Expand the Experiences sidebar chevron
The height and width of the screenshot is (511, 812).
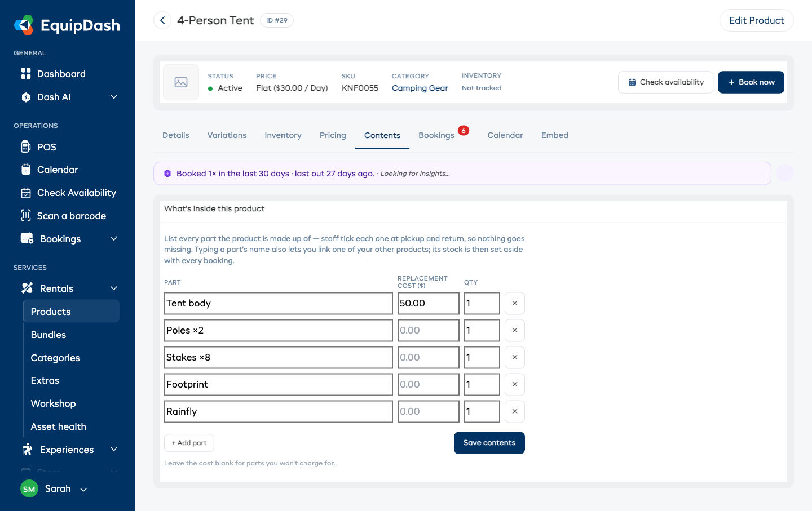[114, 450]
